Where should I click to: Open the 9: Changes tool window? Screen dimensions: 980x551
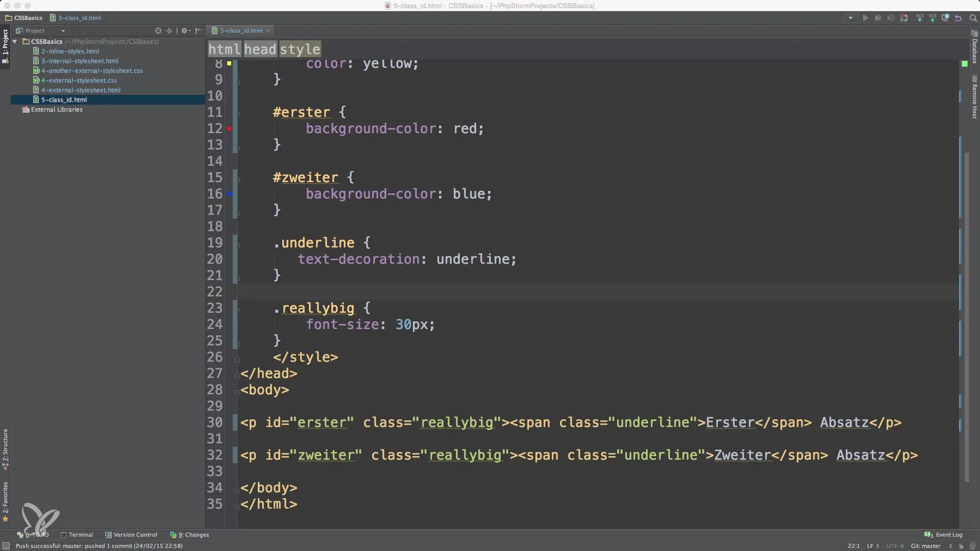tap(189, 535)
